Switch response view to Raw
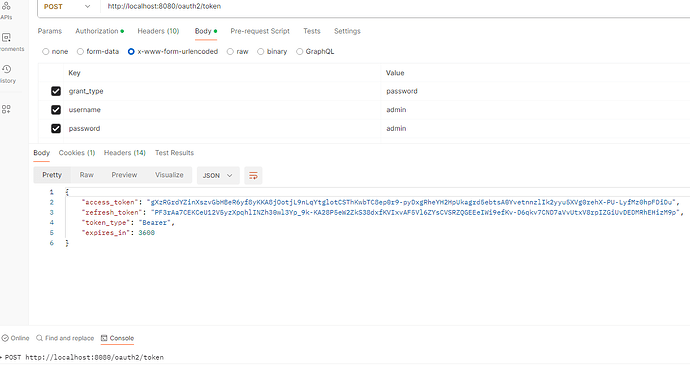 86,175
